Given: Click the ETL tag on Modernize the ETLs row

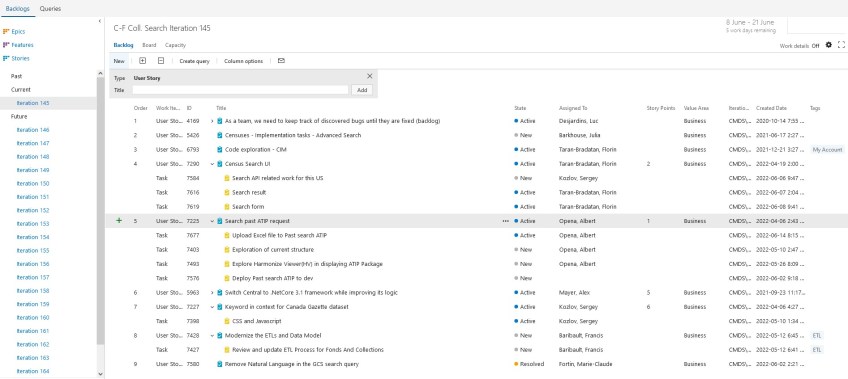Looking at the screenshot, I should 817,336.
